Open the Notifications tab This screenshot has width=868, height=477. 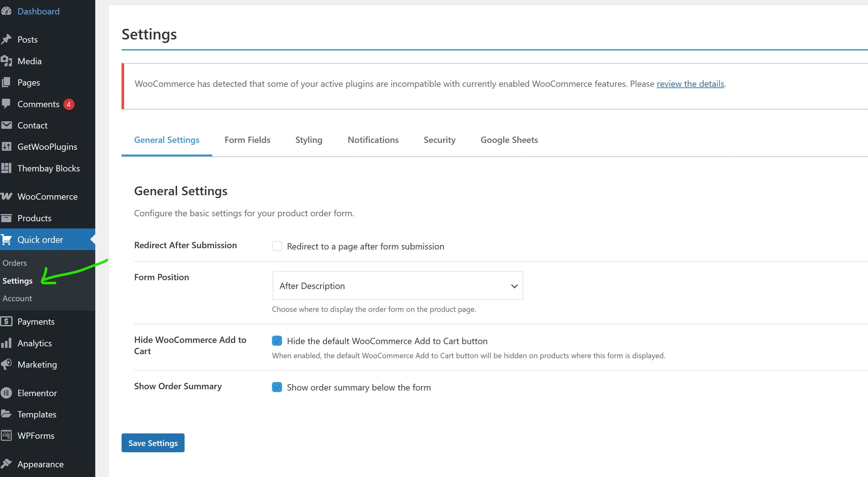(x=373, y=140)
